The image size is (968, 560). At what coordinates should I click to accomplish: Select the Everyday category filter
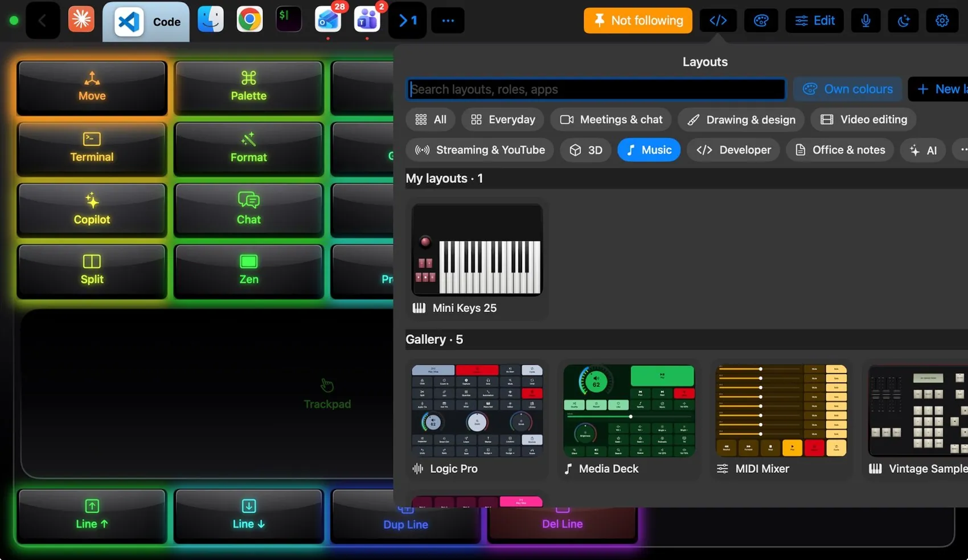[x=503, y=120]
